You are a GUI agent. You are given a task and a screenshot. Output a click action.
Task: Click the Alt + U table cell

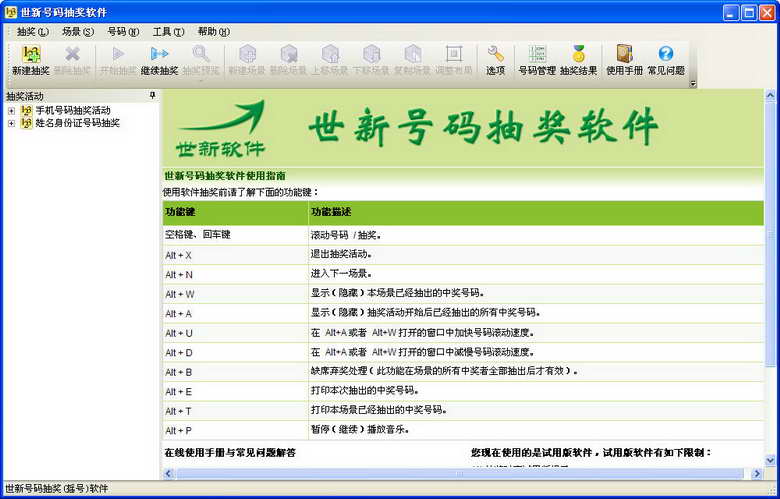[x=235, y=333]
